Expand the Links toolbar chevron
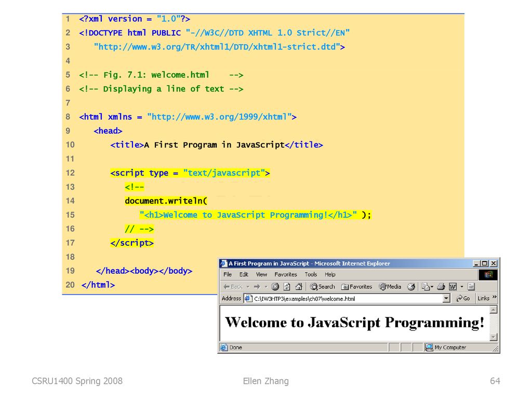Viewport: 532px width, 399px height. click(x=495, y=298)
